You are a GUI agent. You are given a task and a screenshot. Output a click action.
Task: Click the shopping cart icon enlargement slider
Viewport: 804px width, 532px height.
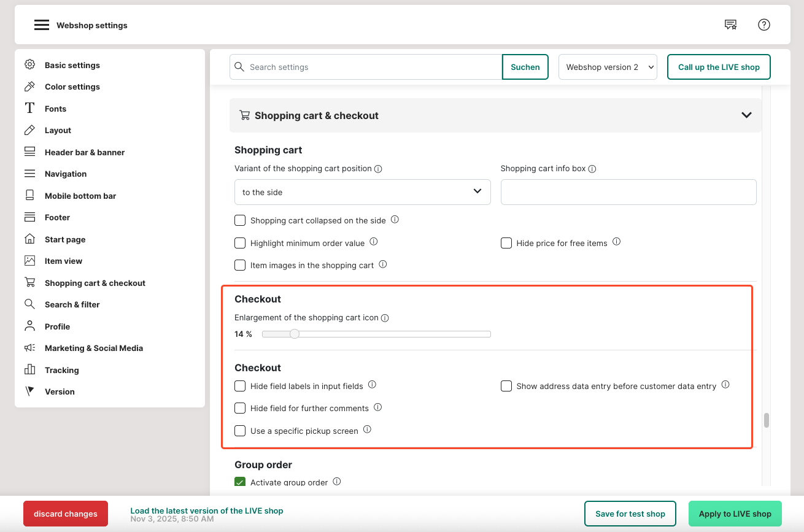click(x=376, y=334)
